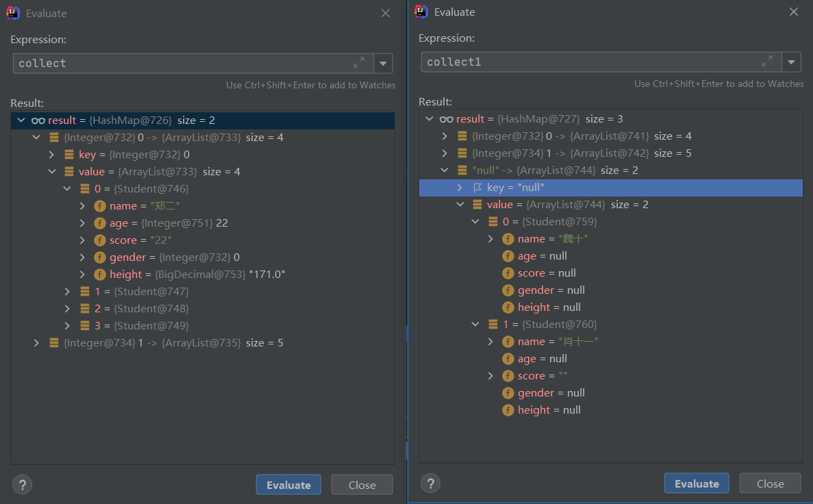
Task: Click the glasses watch icon next to HashMap@726 result
Action: 38,121
